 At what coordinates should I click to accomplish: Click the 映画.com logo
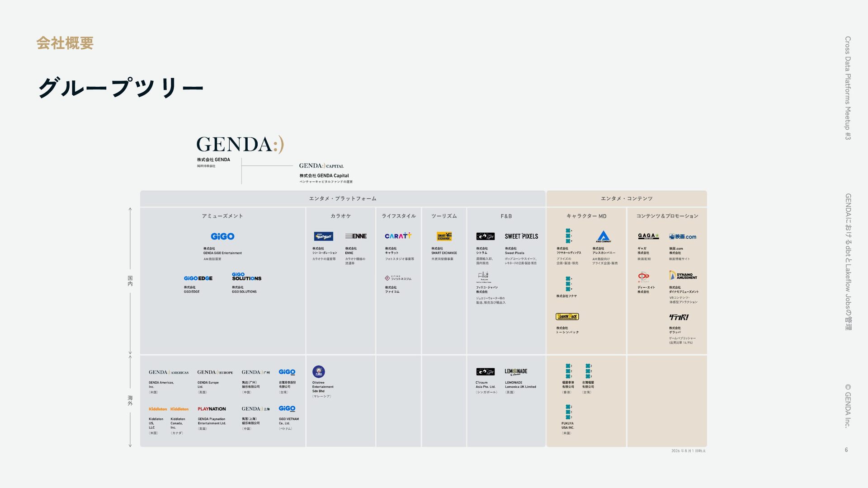tap(683, 236)
